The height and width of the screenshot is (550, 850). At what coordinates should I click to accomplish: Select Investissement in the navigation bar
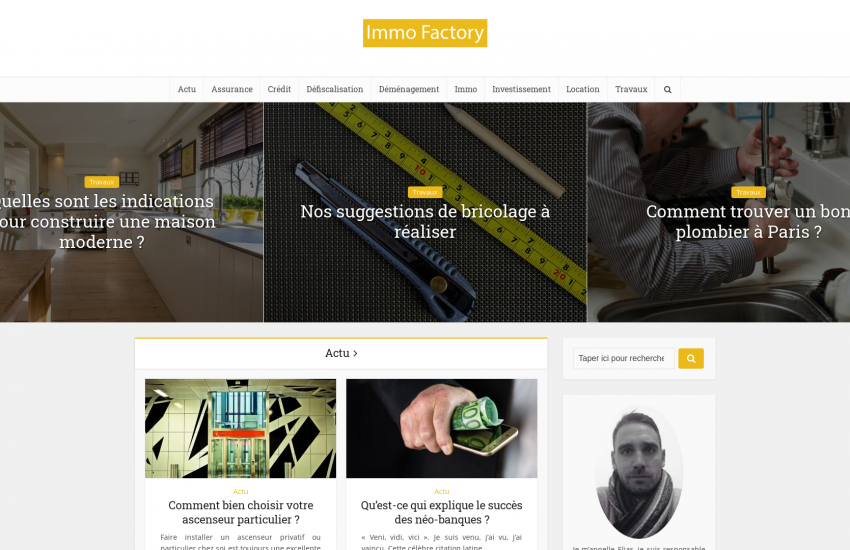521,89
